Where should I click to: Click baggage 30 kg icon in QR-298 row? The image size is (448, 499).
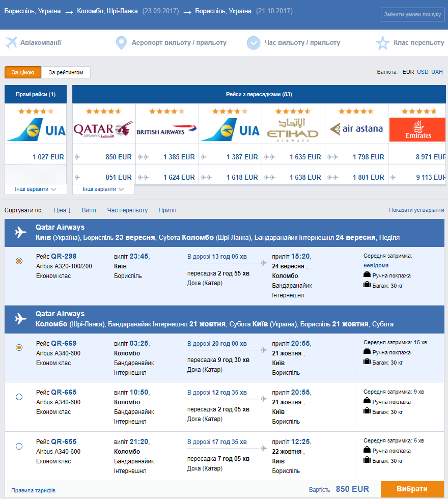coord(367,285)
